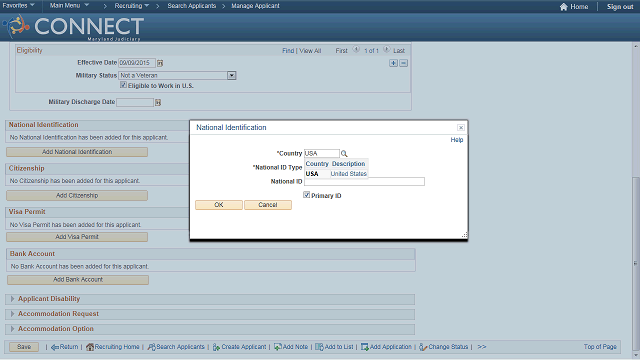Open the Favorites menu
Screen dimensions: 640x360
(18, 6)
